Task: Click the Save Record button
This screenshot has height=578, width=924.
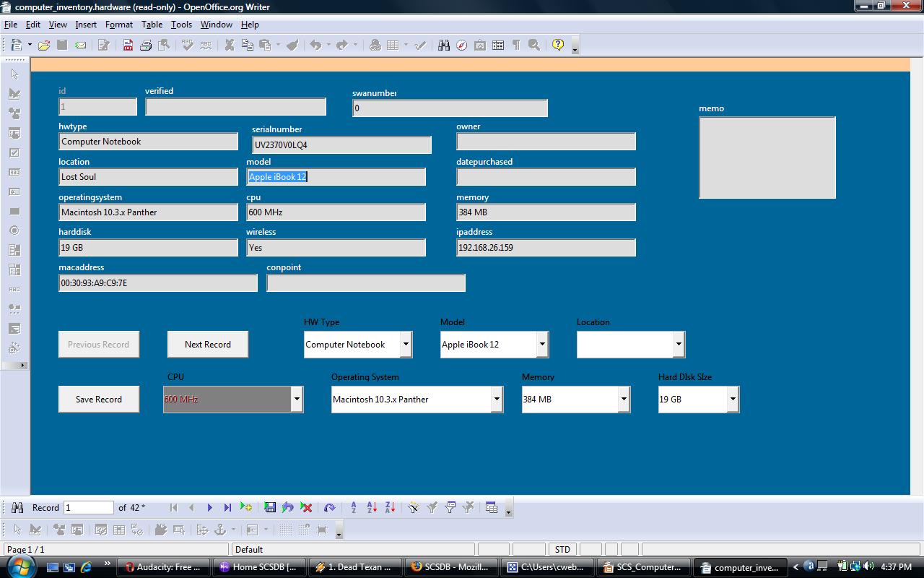Action: click(99, 400)
